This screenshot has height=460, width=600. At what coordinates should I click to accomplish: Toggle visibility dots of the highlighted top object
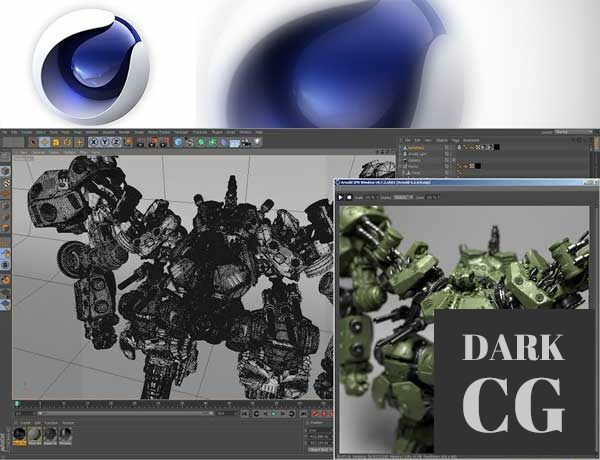tap(447, 147)
